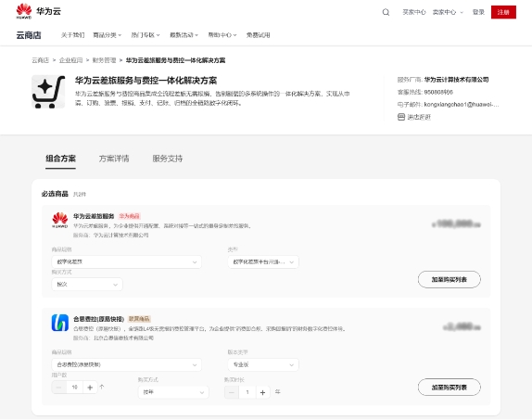The image size is (532, 420).
Task: Click the 购买时长 value field
Action: (x=247, y=392)
